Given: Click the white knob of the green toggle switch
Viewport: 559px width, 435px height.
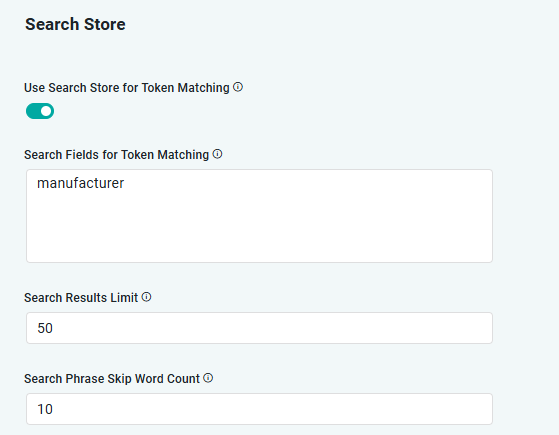Looking at the screenshot, I should coord(46,111).
